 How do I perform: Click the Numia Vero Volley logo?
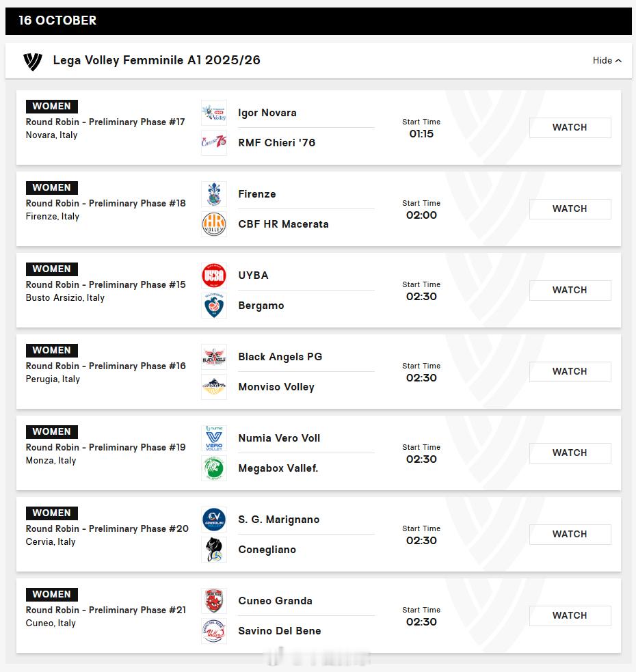point(214,438)
